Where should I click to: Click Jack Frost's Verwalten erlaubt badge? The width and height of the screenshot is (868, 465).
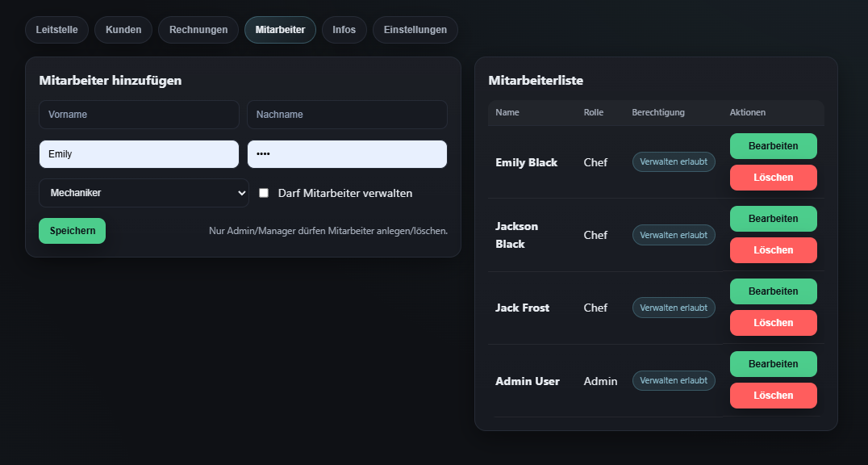click(674, 308)
